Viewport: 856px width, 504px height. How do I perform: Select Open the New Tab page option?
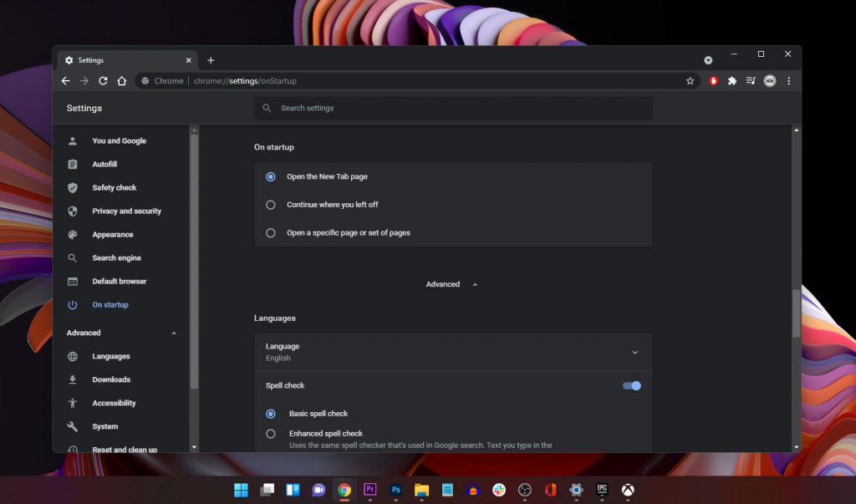(x=270, y=177)
